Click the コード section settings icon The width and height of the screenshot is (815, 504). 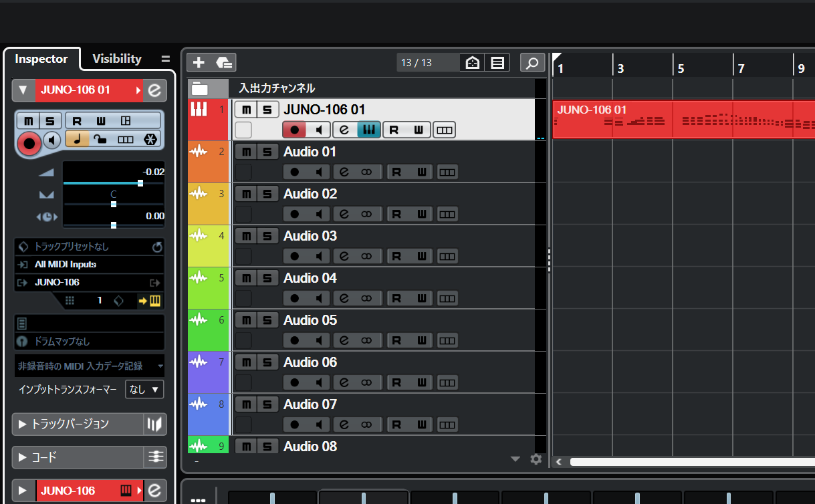tap(155, 457)
